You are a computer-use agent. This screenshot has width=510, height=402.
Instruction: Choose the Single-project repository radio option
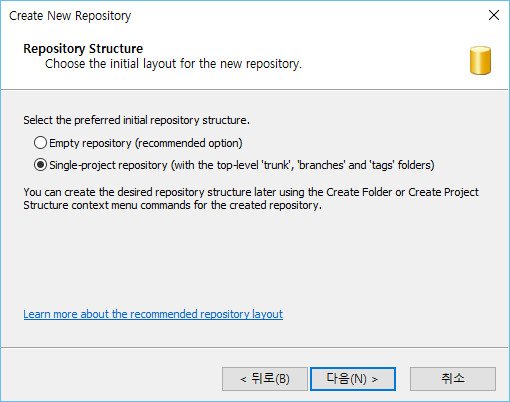[x=40, y=165]
